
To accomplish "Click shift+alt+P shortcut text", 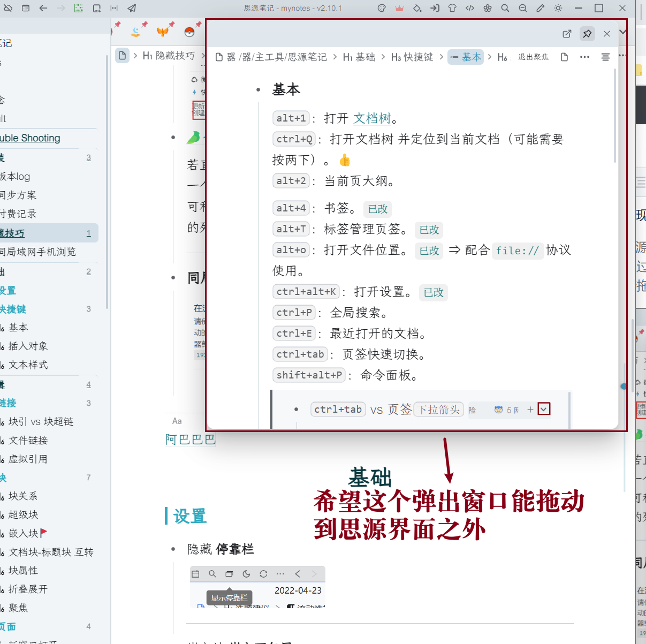I will 309,375.
